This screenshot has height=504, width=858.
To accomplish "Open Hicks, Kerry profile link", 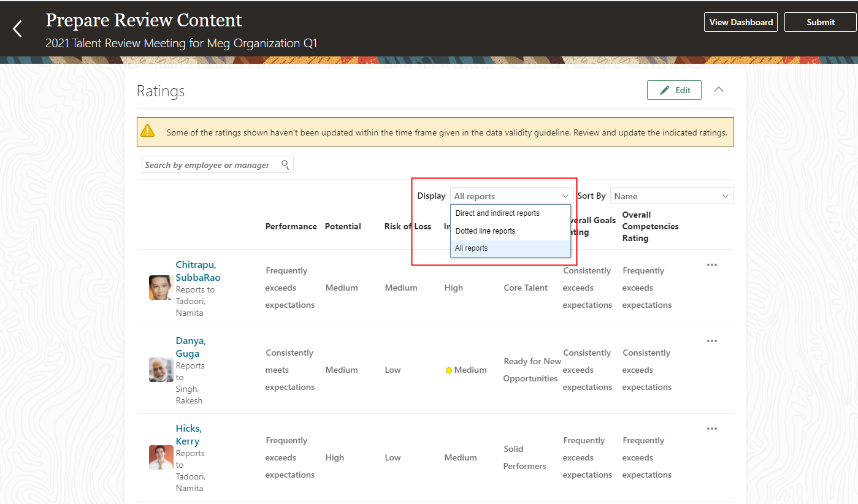I will (188, 435).
